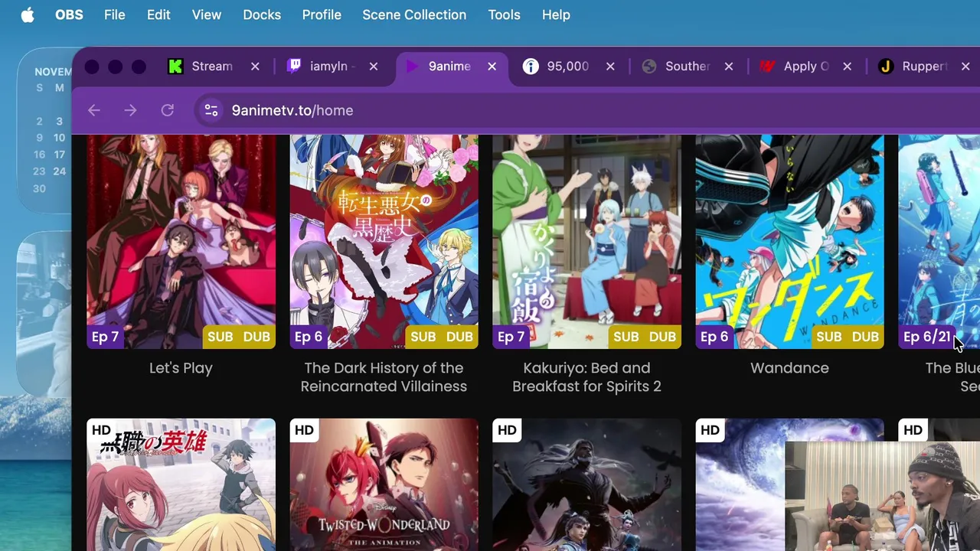Open the Edit menu
This screenshot has width=980, height=551.
tap(158, 15)
